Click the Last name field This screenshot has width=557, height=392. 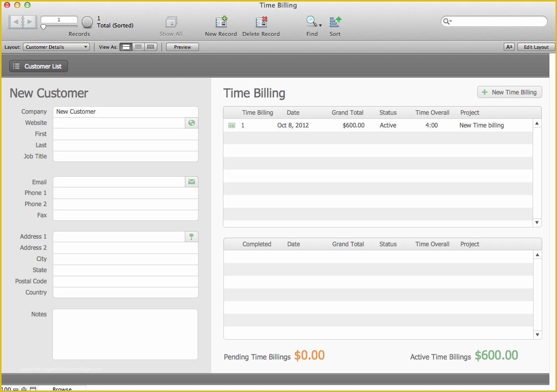(125, 145)
